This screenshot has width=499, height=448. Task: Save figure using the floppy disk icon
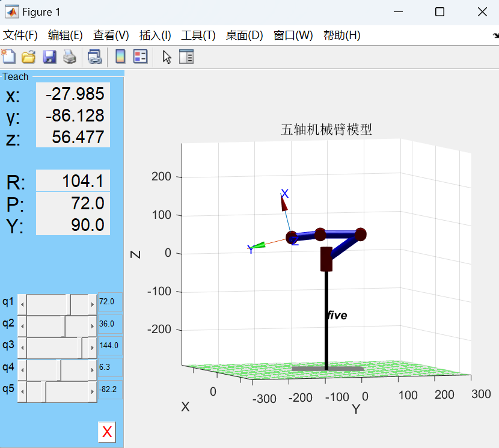coord(50,57)
